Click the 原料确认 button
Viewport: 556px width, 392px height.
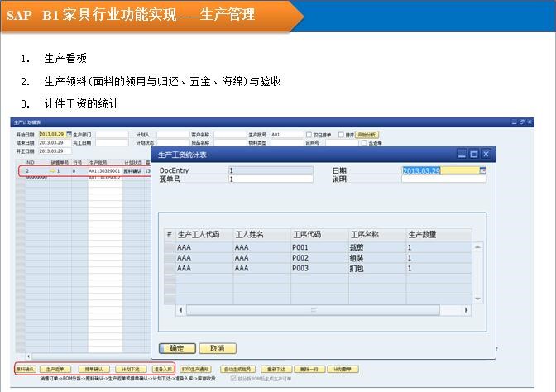pyautogui.click(x=26, y=369)
